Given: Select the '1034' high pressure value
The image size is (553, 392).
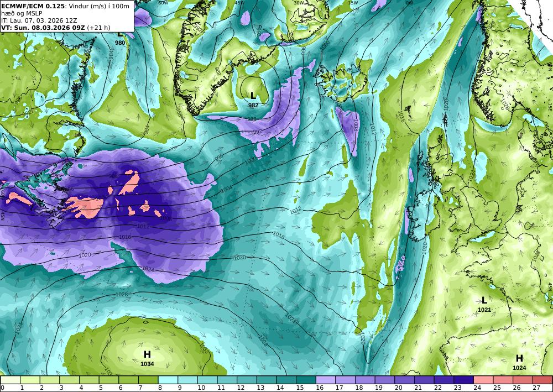Looking at the screenshot, I should (x=147, y=364).
